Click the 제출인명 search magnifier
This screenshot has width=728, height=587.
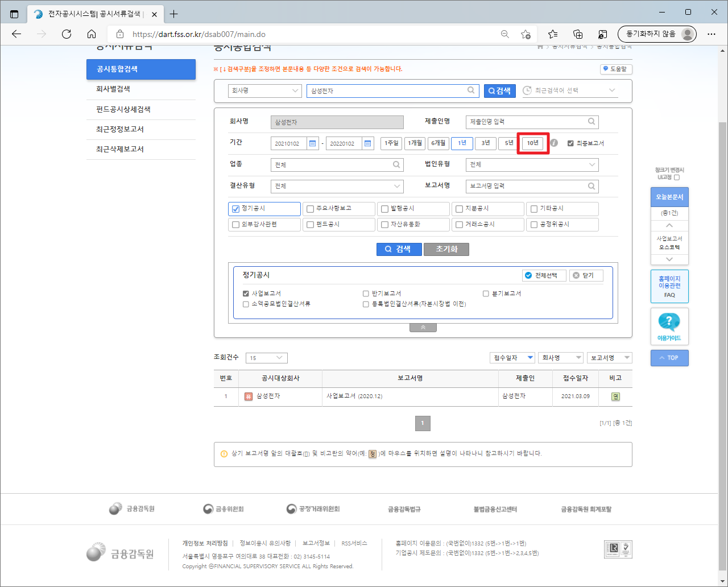591,121
